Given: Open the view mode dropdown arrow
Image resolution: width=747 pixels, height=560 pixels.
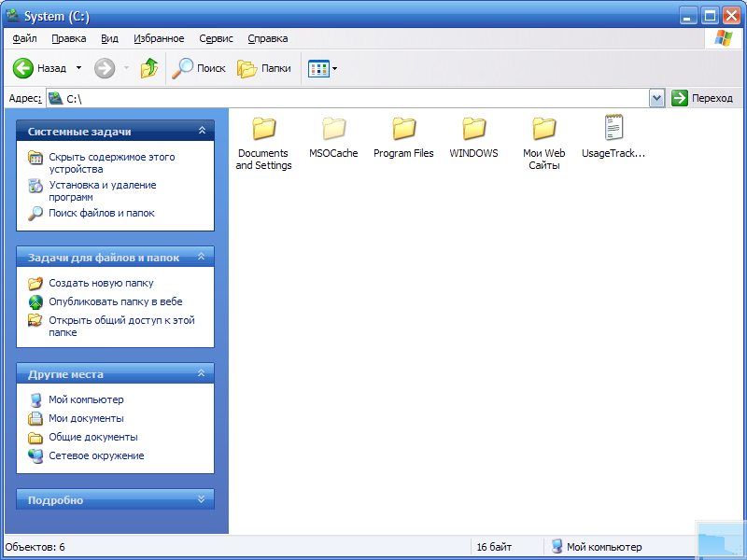Looking at the screenshot, I should point(333,67).
